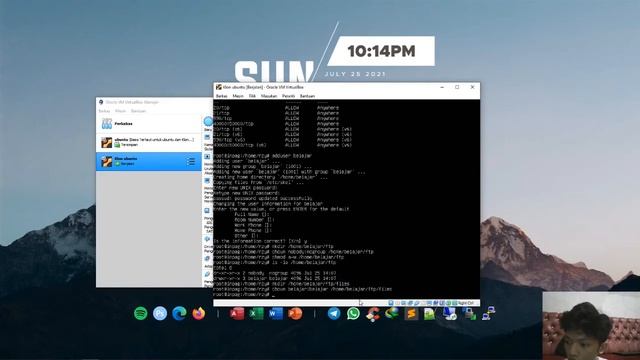This screenshot has width=640, height=360.
Task: Click the Perkakas tools icon
Action: (x=107, y=124)
